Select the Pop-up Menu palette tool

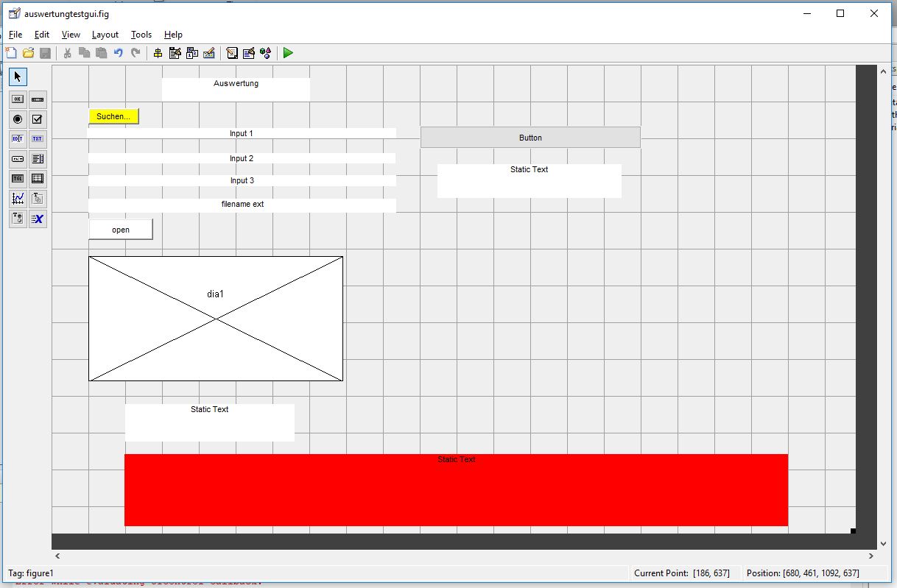[18, 159]
